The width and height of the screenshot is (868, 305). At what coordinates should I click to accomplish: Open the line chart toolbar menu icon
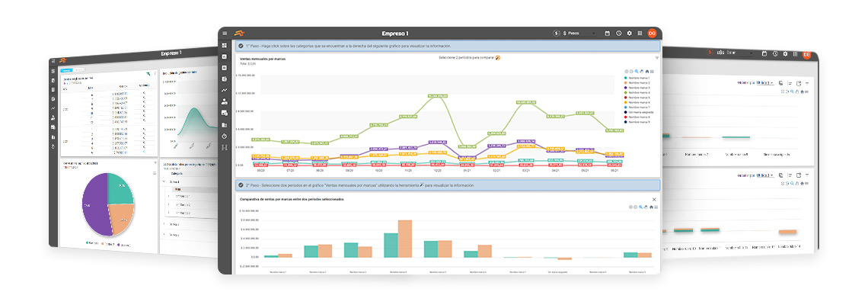(x=652, y=72)
